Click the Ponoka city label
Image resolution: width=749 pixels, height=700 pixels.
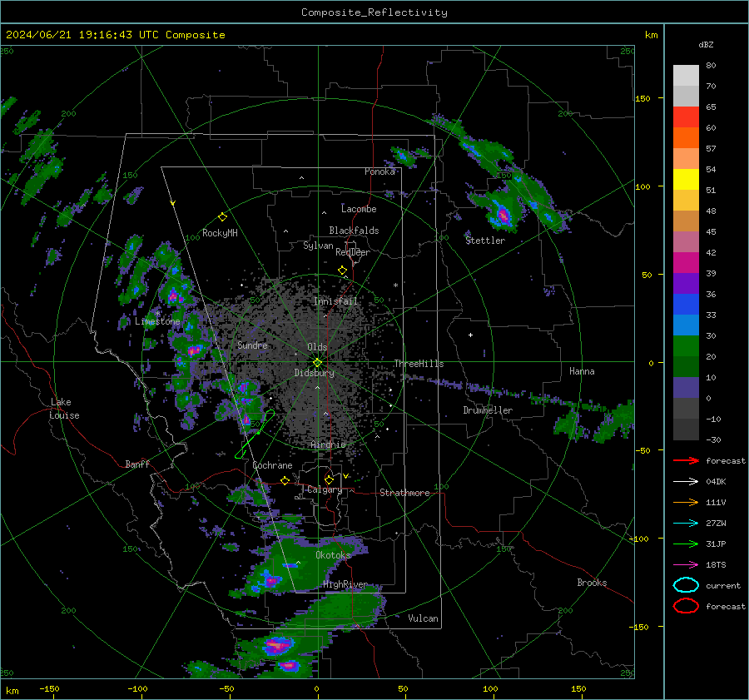pos(379,171)
